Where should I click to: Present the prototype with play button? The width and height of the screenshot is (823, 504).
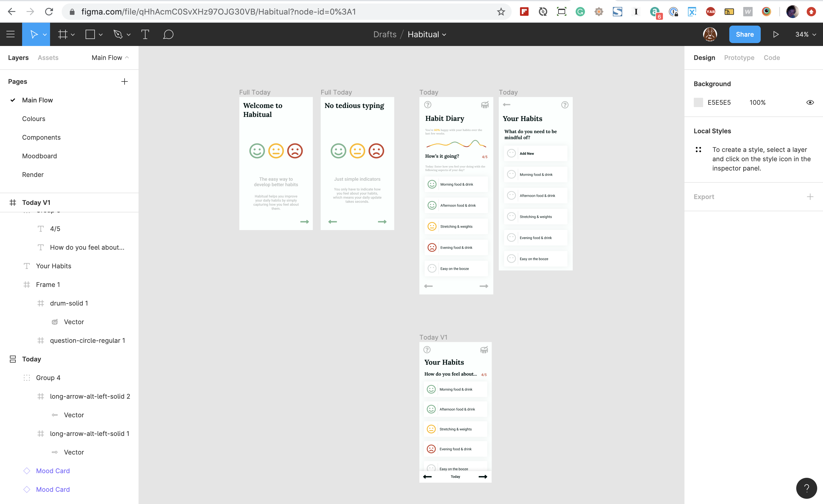(776, 34)
